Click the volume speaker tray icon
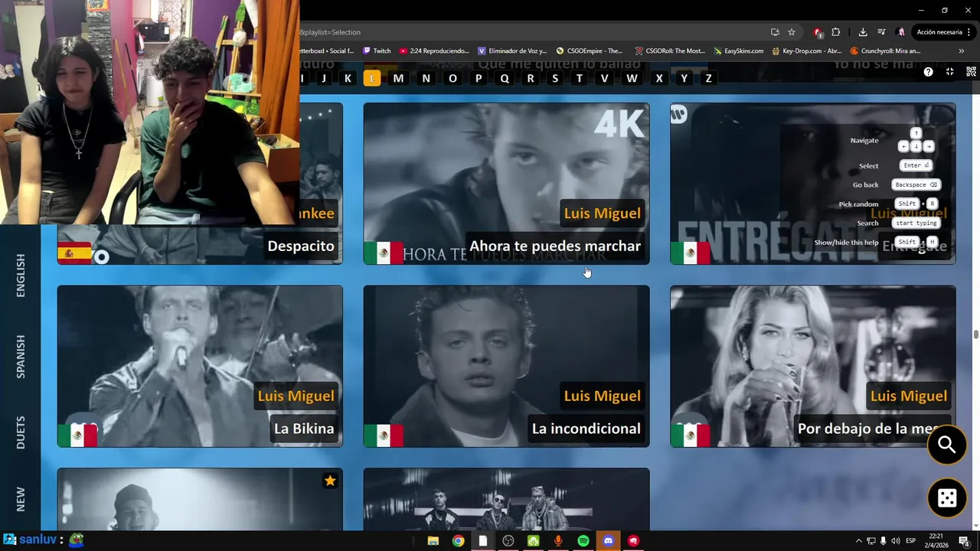980x551 pixels. pyautogui.click(x=896, y=541)
